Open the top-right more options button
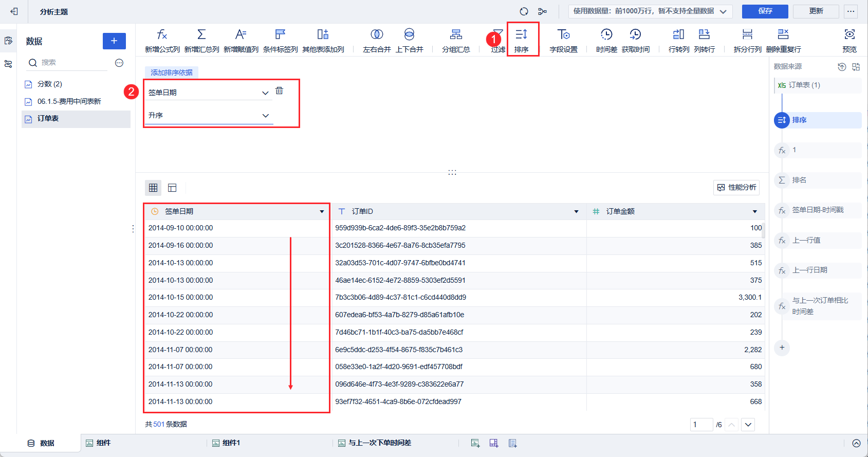Viewport: 868px width, 457px height. coord(851,11)
